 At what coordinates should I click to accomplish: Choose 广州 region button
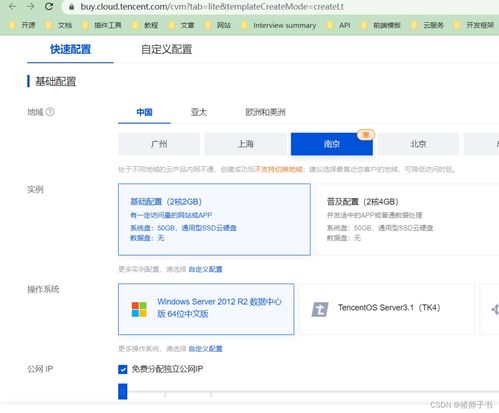159,144
